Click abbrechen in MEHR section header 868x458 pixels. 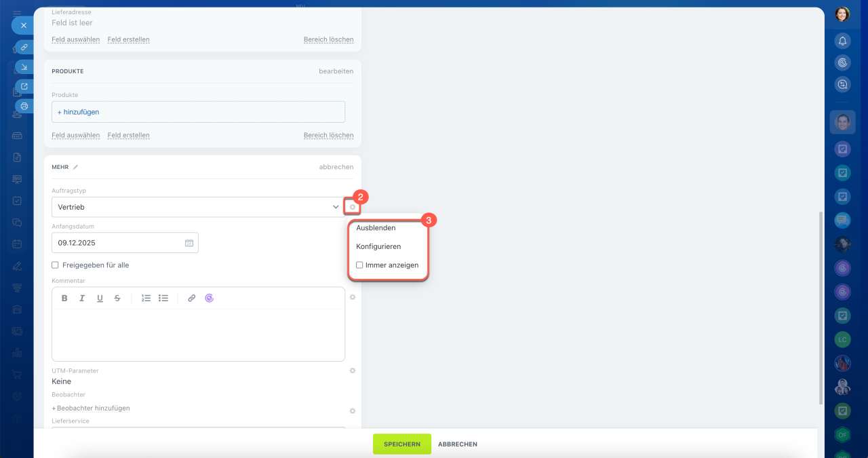[x=336, y=167]
